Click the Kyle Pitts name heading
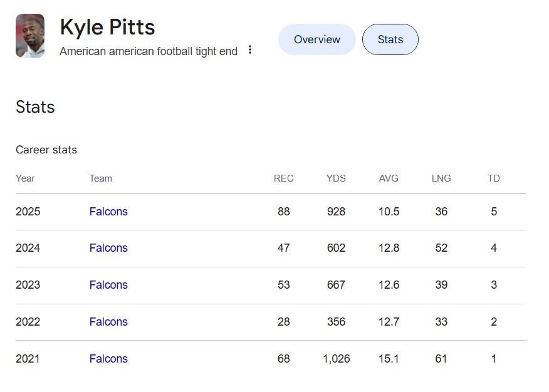The height and width of the screenshot is (392, 549). tap(107, 27)
